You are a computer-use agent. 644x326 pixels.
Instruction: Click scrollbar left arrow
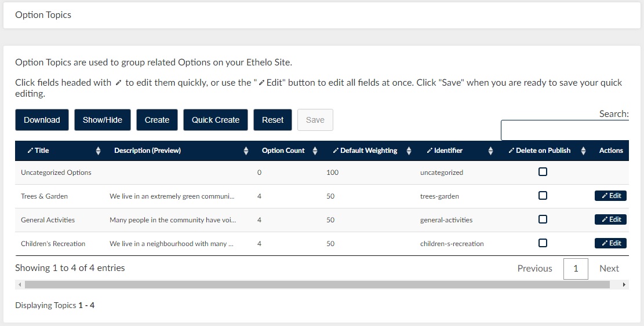coord(20,284)
